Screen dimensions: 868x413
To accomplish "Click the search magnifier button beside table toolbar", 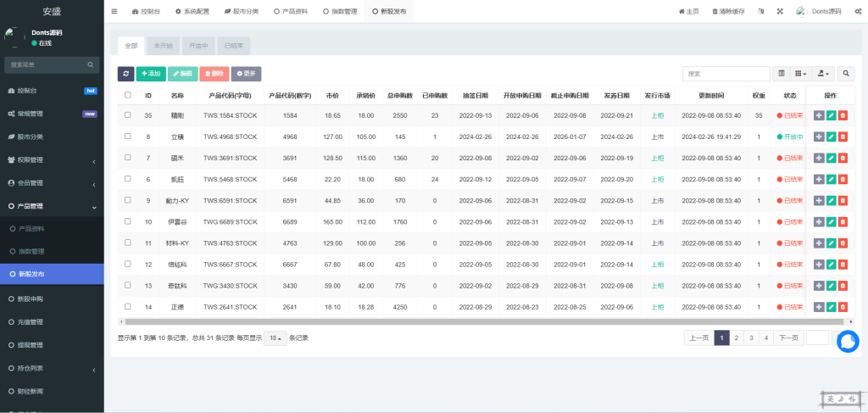I will point(845,74).
